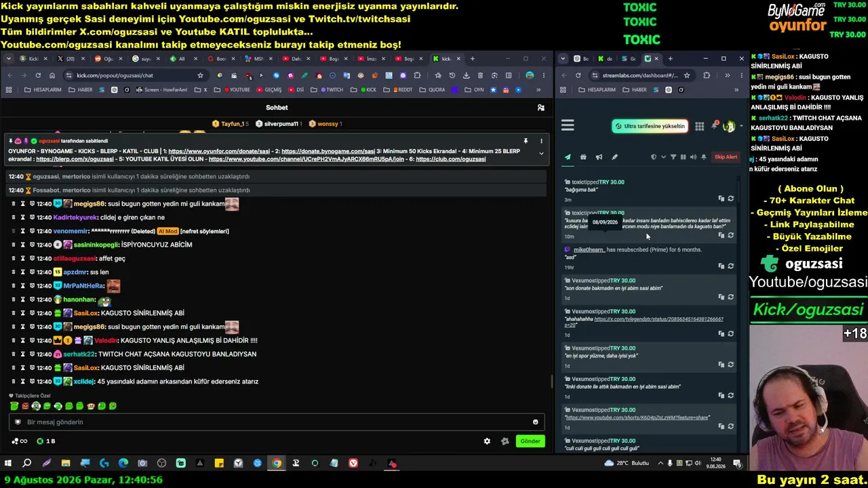Open the club.com/oguzsasi link

450,159
